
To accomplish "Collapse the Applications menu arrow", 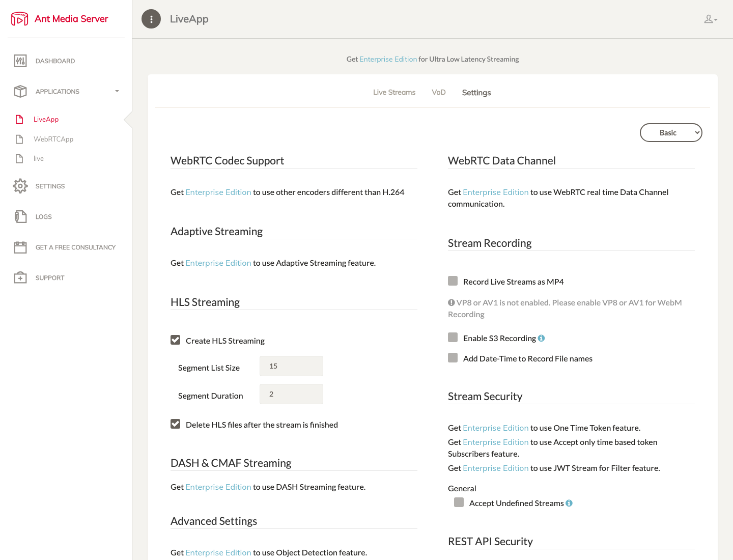I will click(x=117, y=92).
